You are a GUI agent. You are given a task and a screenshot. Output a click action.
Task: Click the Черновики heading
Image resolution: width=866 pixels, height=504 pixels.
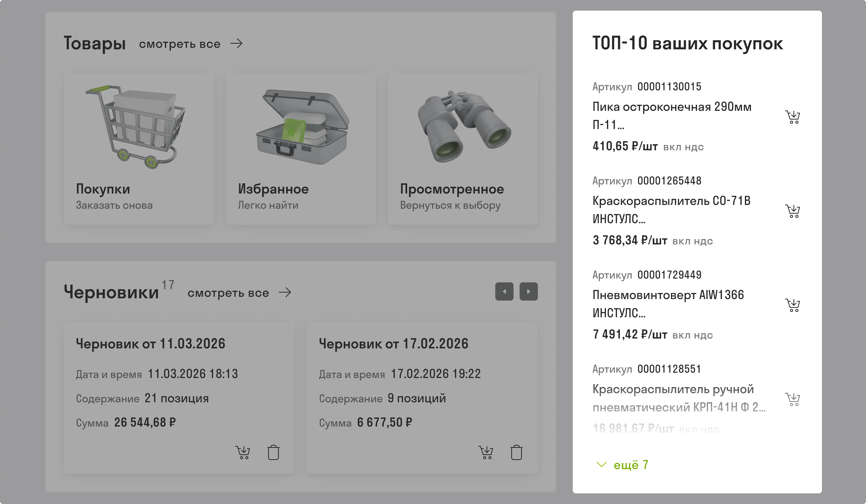pyautogui.click(x=111, y=292)
